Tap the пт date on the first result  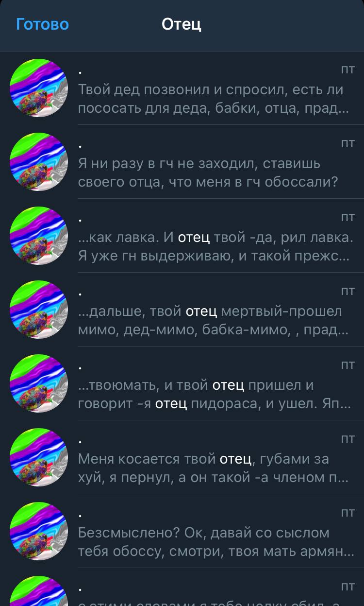(348, 69)
